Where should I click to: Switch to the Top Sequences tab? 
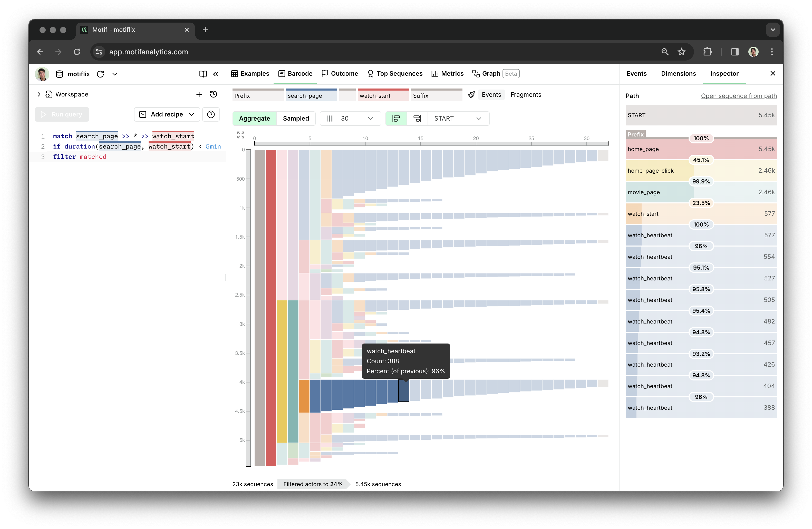(x=395, y=74)
